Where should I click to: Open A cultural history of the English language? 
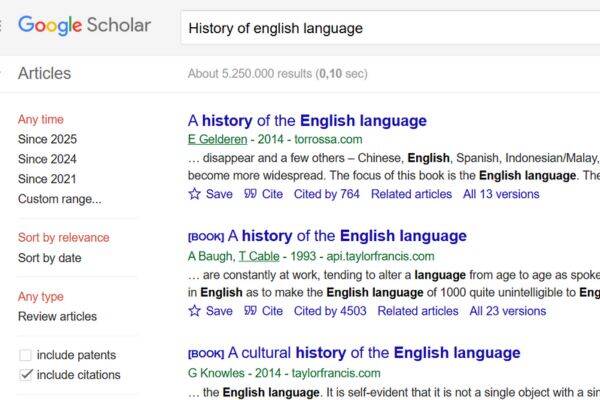pyautogui.click(x=374, y=353)
